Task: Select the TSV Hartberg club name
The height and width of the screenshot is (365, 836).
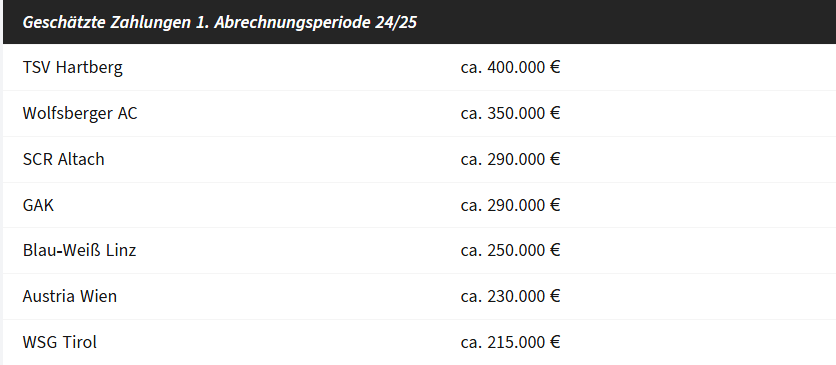Action: tap(73, 68)
